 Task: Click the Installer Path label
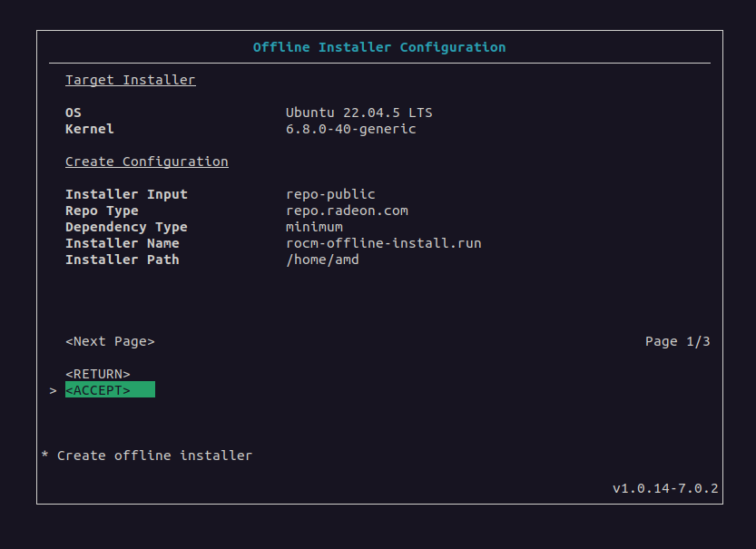click(123, 260)
